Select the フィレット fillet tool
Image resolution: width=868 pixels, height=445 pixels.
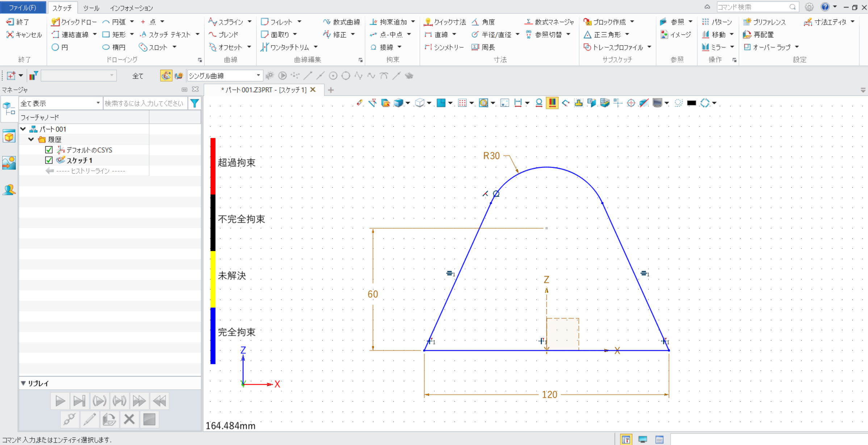point(277,22)
